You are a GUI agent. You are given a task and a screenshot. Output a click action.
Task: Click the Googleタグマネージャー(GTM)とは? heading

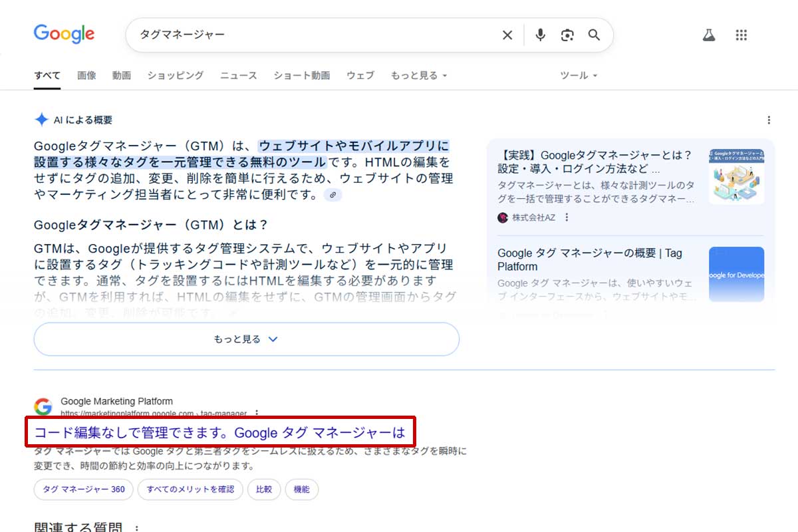(151, 225)
